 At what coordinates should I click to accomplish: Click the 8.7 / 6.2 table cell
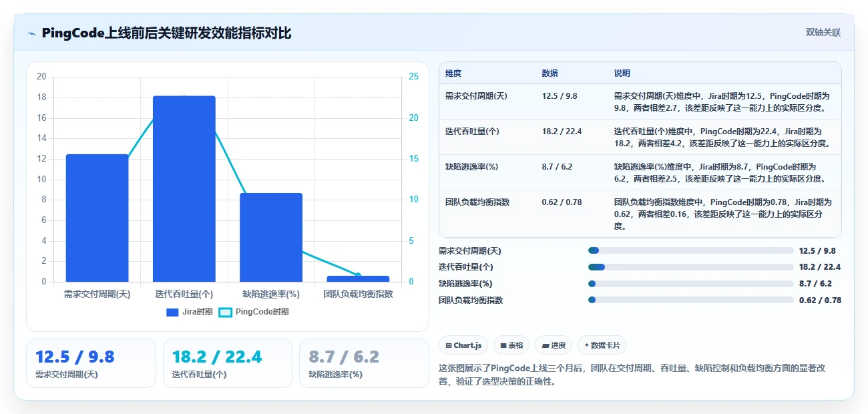558,167
